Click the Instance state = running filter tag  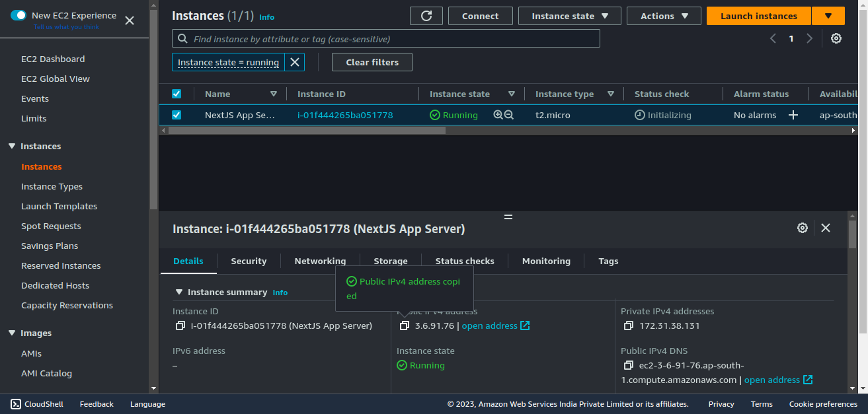pos(228,62)
